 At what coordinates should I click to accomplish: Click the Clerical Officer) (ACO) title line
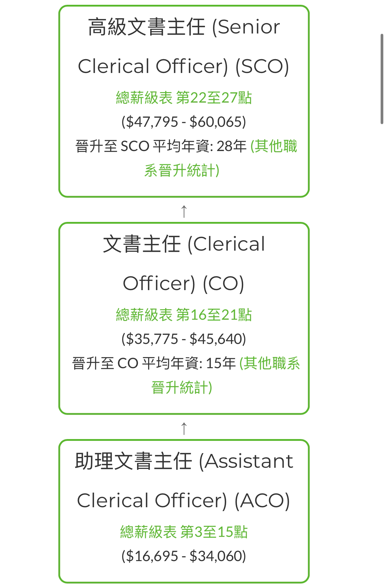click(184, 501)
